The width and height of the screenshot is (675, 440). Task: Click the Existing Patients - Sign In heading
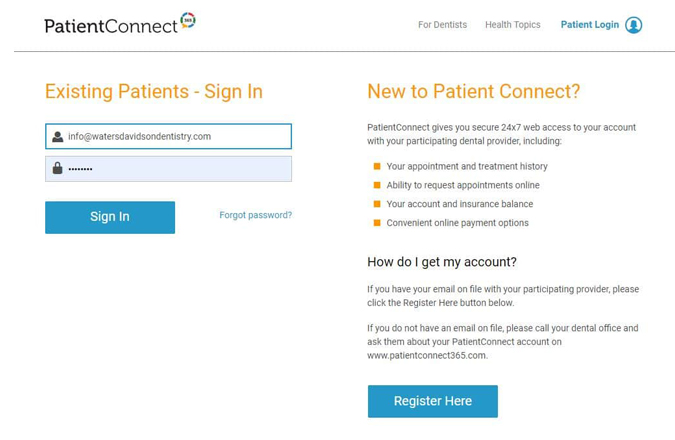pyautogui.click(x=154, y=92)
